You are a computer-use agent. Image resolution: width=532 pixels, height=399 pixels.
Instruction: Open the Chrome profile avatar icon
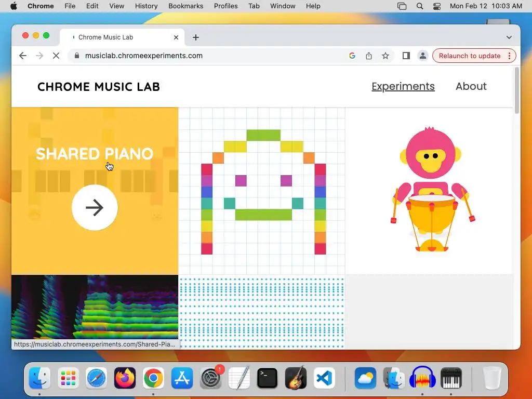(x=423, y=56)
